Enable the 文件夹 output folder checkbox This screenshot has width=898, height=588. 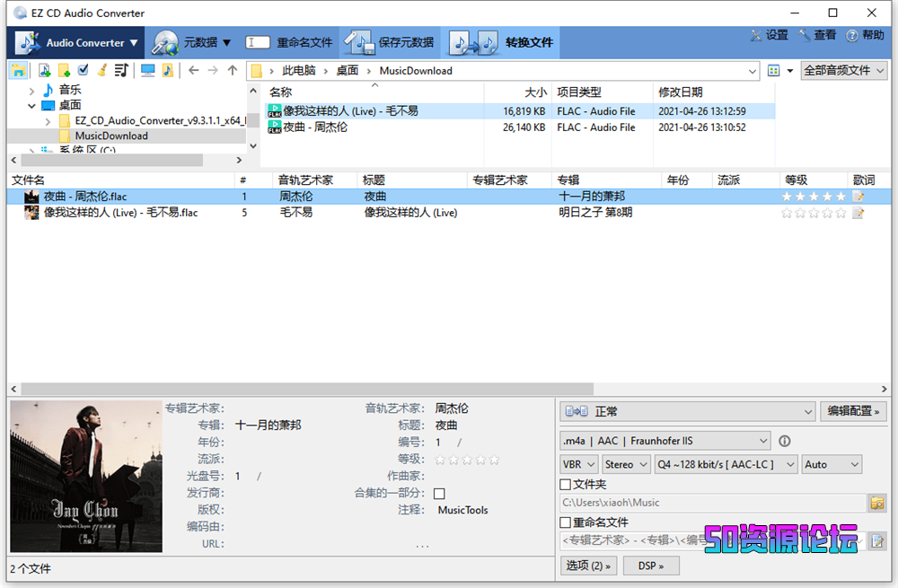[565, 485]
